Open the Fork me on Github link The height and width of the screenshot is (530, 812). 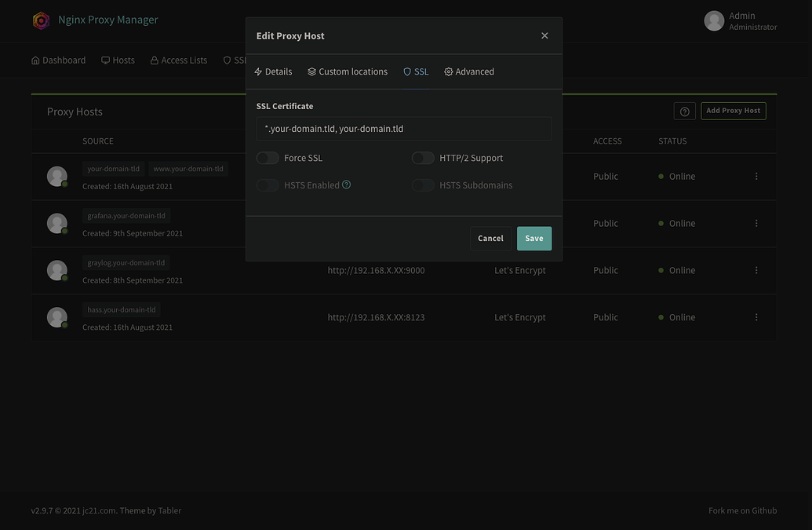742,510
